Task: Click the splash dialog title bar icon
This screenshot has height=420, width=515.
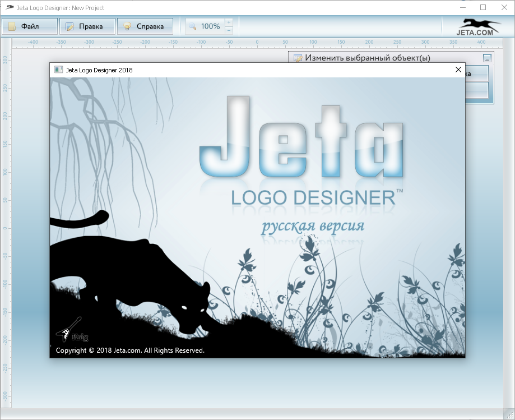Action: pyautogui.click(x=58, y=70)
